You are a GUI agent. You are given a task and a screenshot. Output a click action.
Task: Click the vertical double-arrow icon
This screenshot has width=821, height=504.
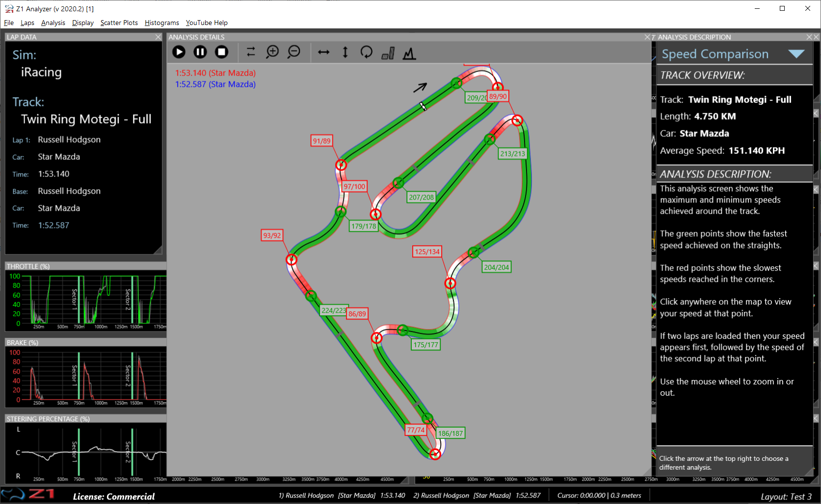345,52
